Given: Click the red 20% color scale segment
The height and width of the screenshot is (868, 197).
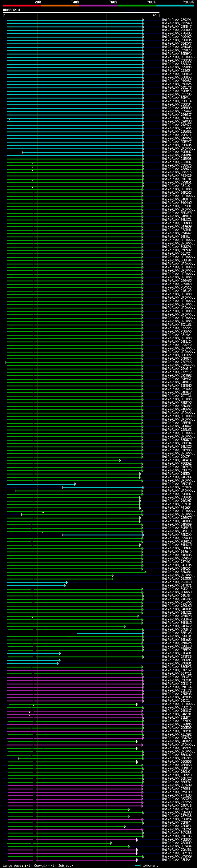Looking at the screenshot, I should pyautogui.click(x=22, y=6).
